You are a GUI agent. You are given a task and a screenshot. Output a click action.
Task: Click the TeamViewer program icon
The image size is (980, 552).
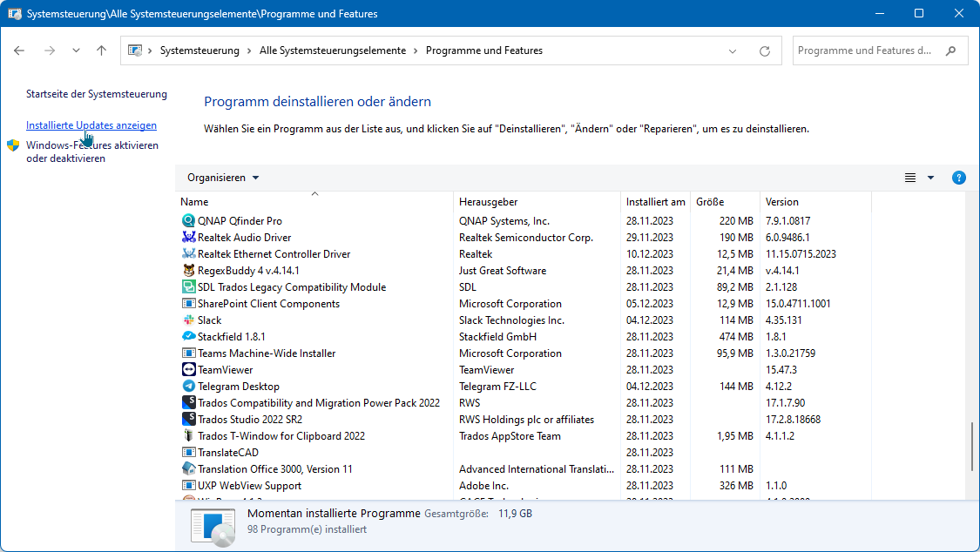[188, 370]
